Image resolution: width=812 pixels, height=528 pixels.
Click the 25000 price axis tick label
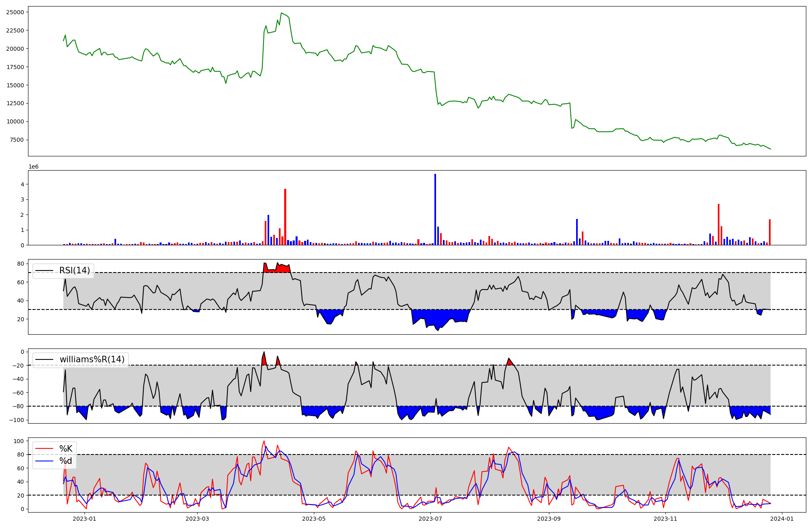(15, 12)
